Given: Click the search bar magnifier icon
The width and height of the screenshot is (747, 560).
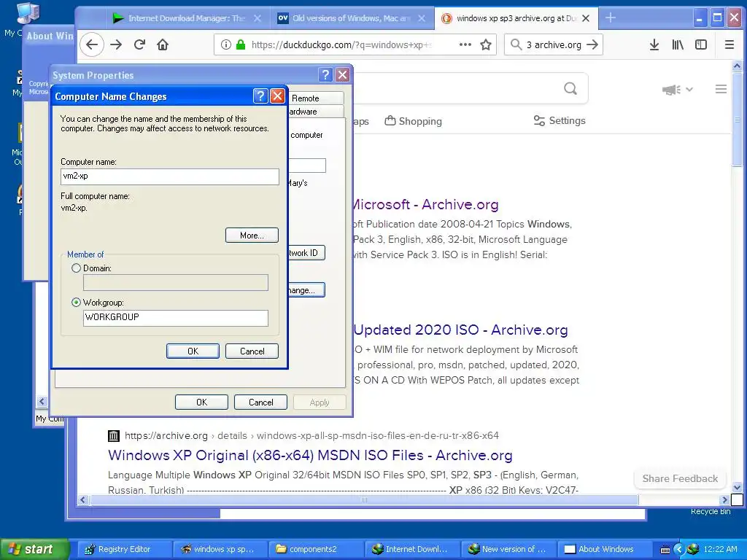Looking at the screenshot, I should (x=516, y=44).
